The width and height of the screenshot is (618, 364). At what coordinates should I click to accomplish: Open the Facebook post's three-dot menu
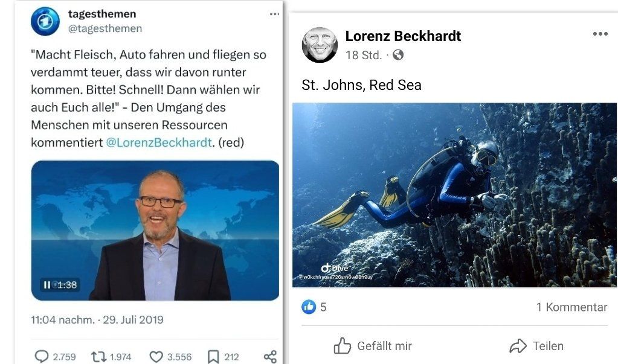click(599, 34)
